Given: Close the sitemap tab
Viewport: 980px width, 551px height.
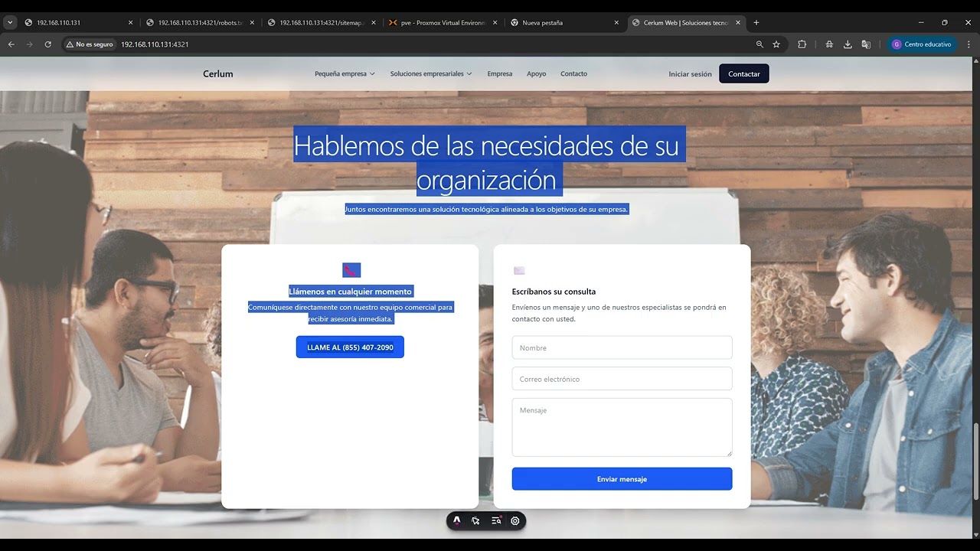Looking at the screenshot, I should pyautogui.click(x=374, y=23).
